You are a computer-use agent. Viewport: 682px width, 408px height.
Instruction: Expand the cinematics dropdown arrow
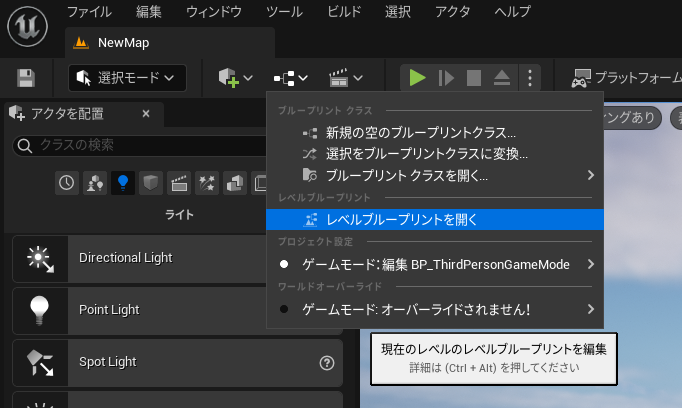point(358,78)
